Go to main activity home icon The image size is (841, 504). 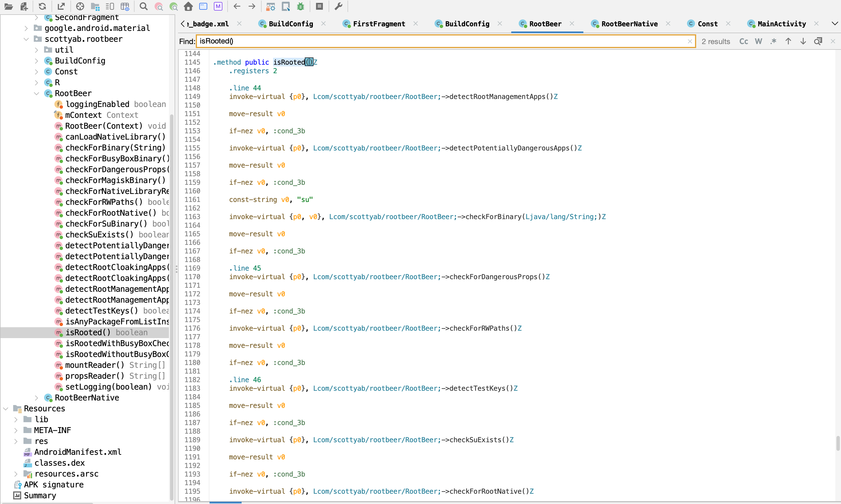coord(188,7)
